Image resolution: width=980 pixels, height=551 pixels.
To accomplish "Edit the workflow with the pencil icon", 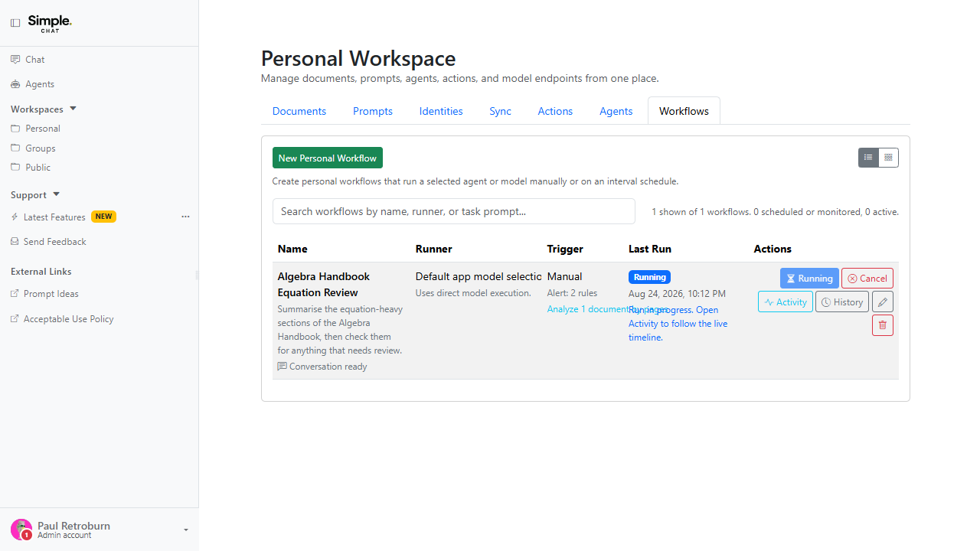I will pos(883,302).
